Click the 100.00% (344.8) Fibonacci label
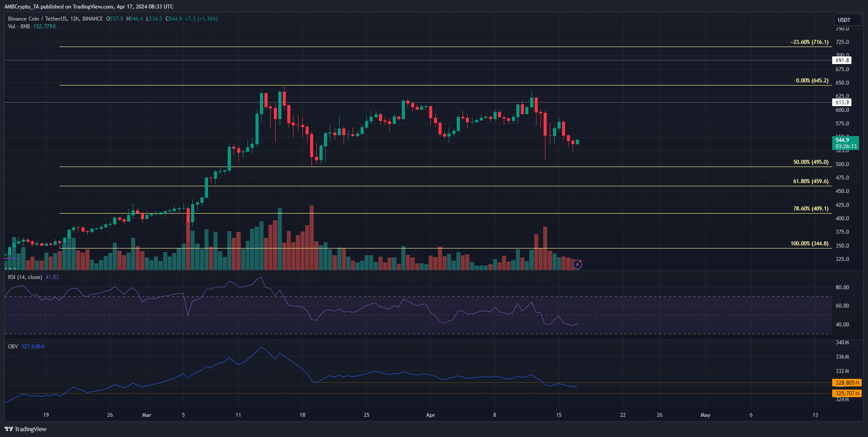 [809, 244]
